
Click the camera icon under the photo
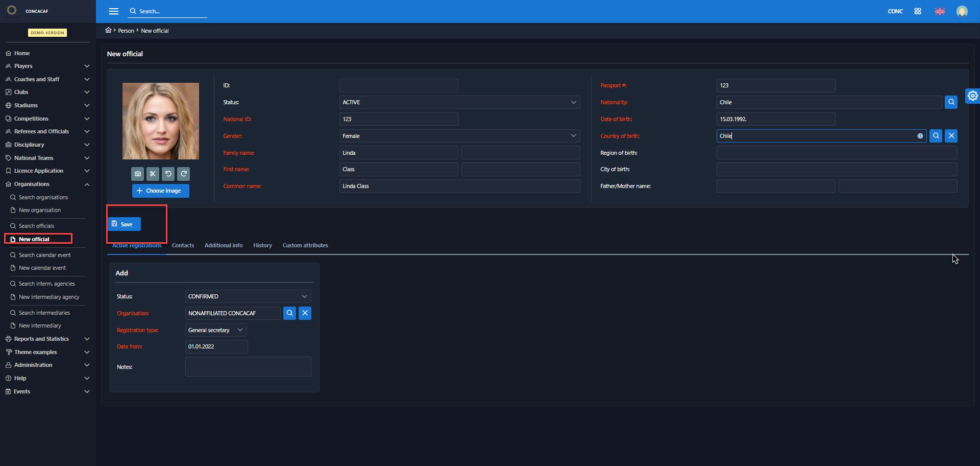(138, 174)
